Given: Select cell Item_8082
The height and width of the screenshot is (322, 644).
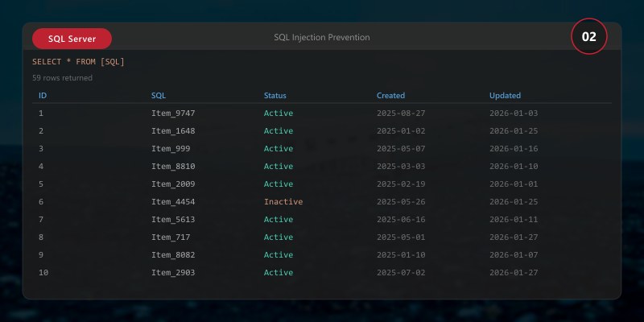Looking at the screenshot, I should (x=173, y=254).
